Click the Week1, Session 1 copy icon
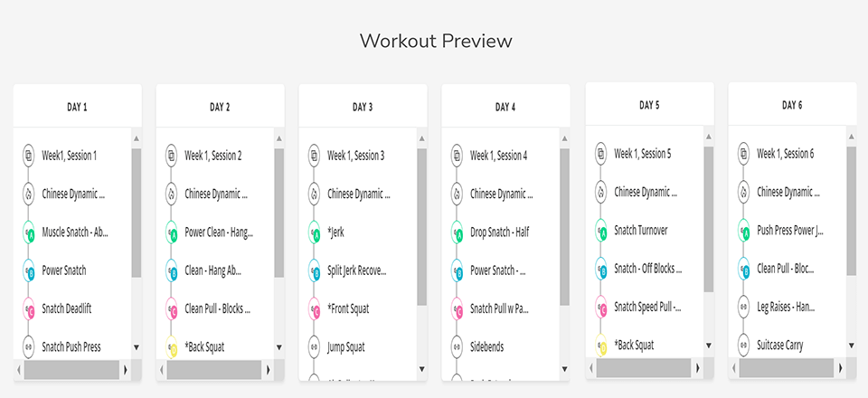The height and width of the screenshot is (398, 868). click(x=29, y=156)
